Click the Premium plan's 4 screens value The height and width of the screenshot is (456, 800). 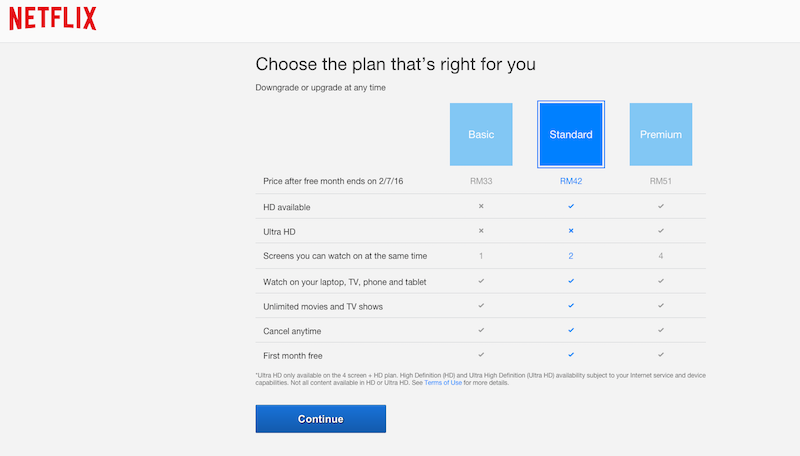click(660, 256)
